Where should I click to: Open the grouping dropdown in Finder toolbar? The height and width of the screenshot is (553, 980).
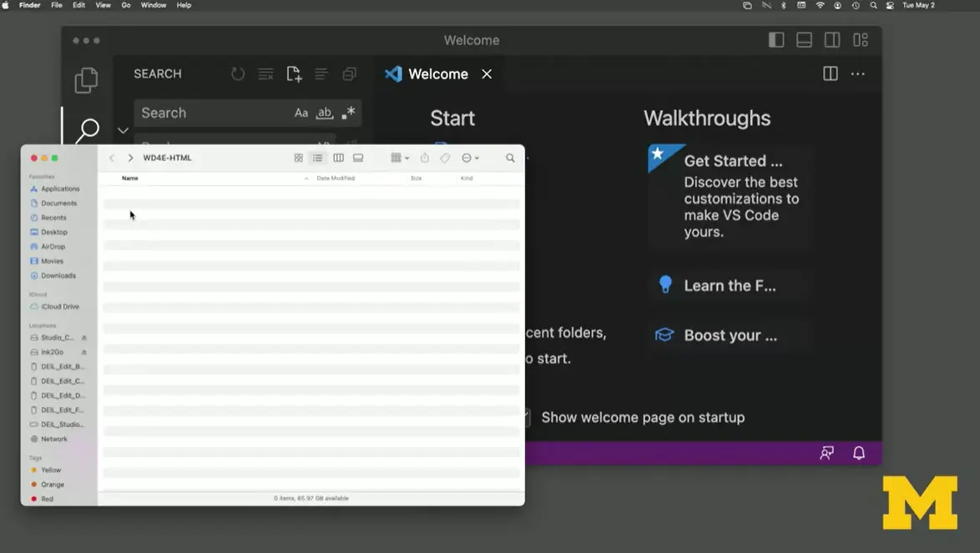tap(399, 158)
